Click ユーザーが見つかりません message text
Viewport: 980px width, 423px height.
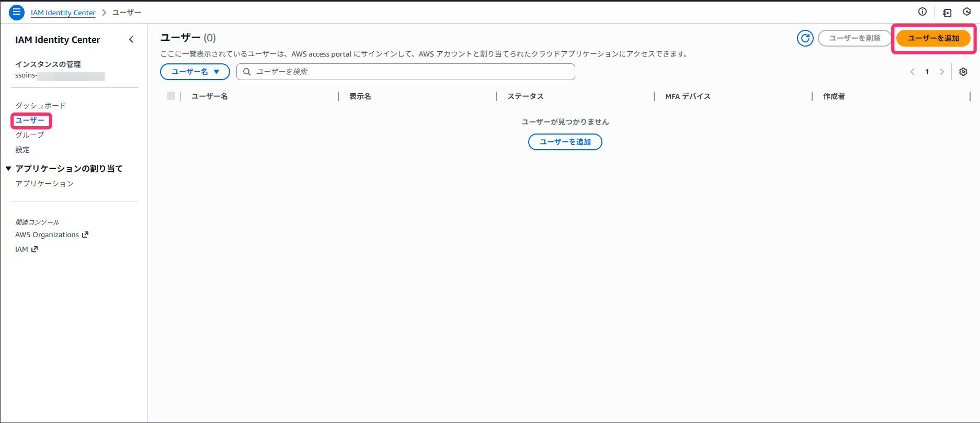coord(565,122)
